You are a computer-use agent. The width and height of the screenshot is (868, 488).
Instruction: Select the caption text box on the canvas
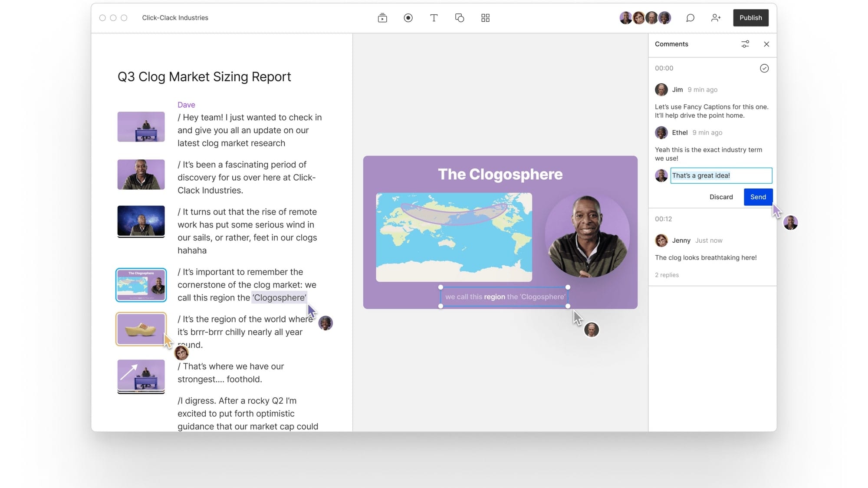505,297
